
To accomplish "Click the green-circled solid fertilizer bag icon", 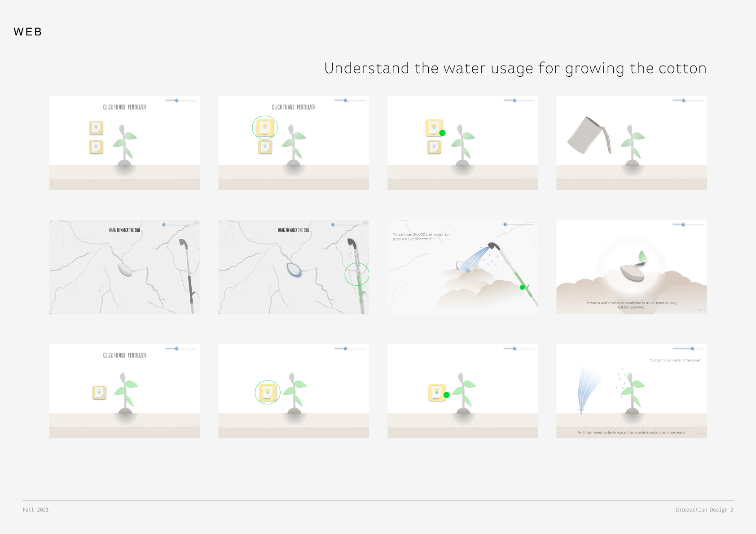I will coord(265,128).
